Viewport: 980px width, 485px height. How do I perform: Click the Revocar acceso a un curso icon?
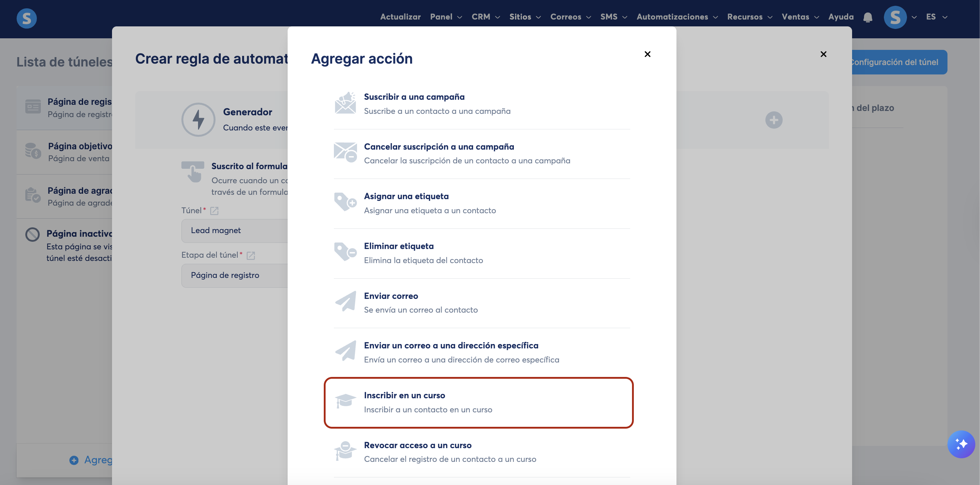345,451
